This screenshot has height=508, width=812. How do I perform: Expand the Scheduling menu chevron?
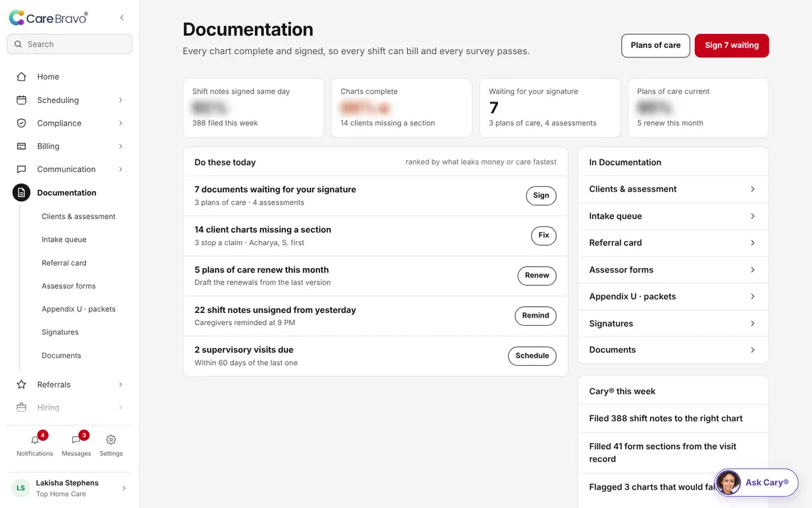[120, 100]
